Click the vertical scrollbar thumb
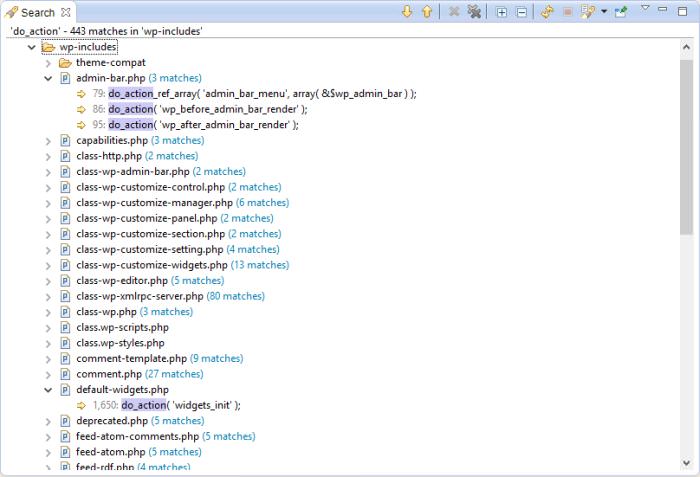Screen dimensions: 700x477 686,146
